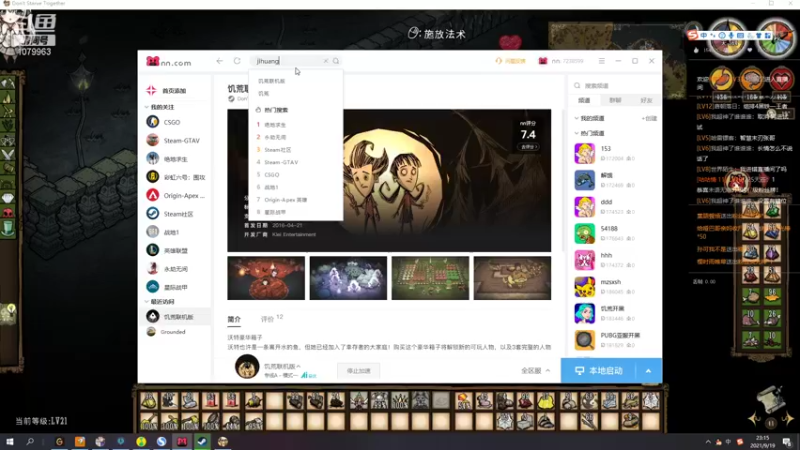Viewport: 800px width, 450px height.
Task: Click the refresh icon in nn.com header
Action: [237, 61]
